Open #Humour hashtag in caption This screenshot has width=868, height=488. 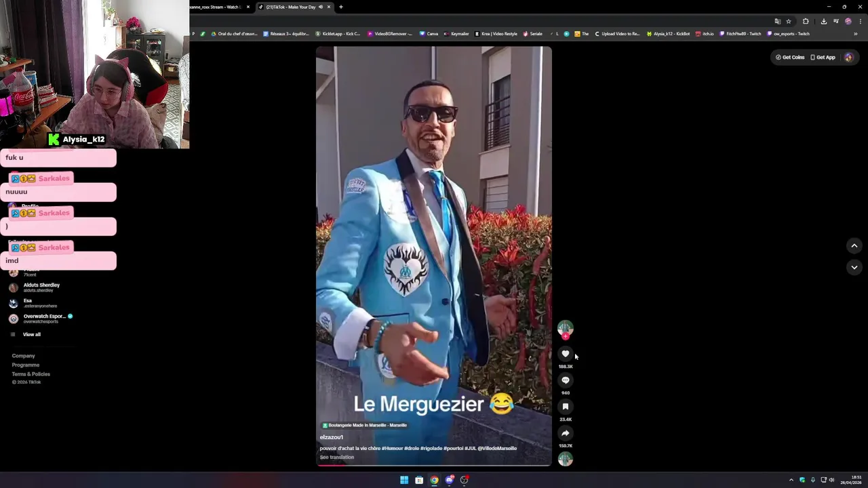click(393, 448)
